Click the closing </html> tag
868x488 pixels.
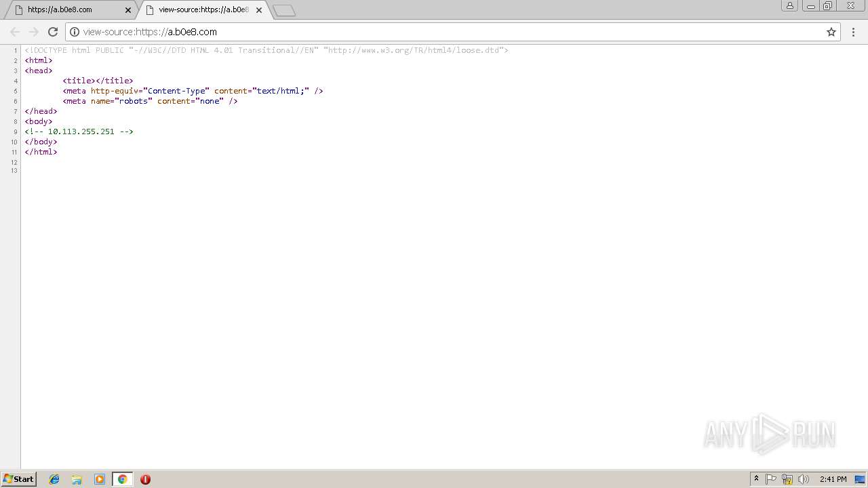(x=41, y=152)
